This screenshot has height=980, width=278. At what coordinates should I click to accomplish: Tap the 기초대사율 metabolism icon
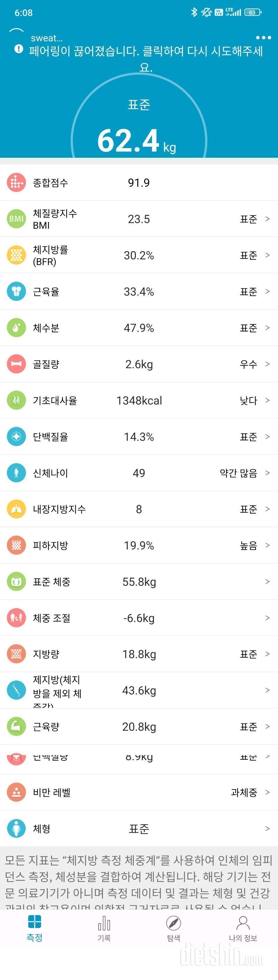16,400
